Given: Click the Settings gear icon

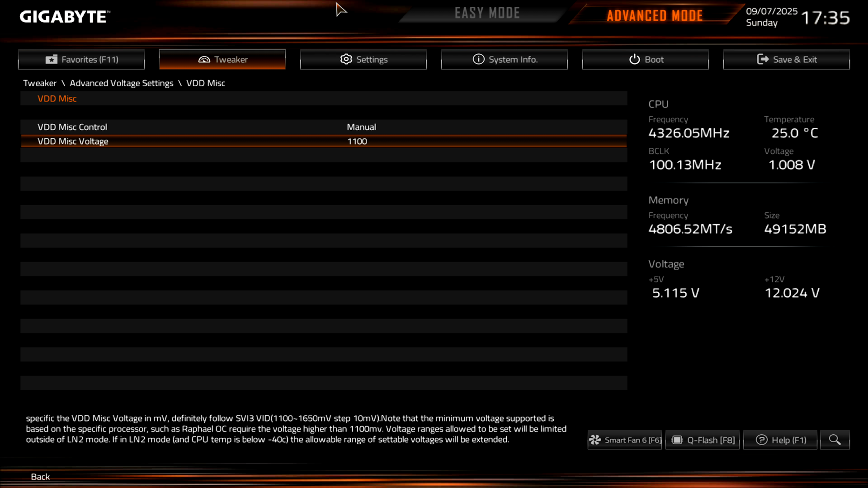Looking at the screenshot, I should (x=346, y=59).
